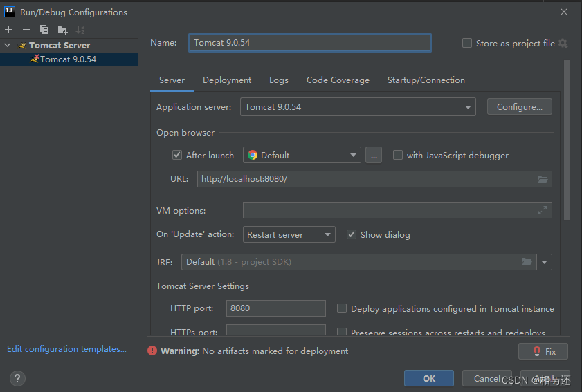The width and height of the screenshot is (582, 392).
Task: Enable with JavaScript debugger checkbox
Action: [x=397, y=155]
